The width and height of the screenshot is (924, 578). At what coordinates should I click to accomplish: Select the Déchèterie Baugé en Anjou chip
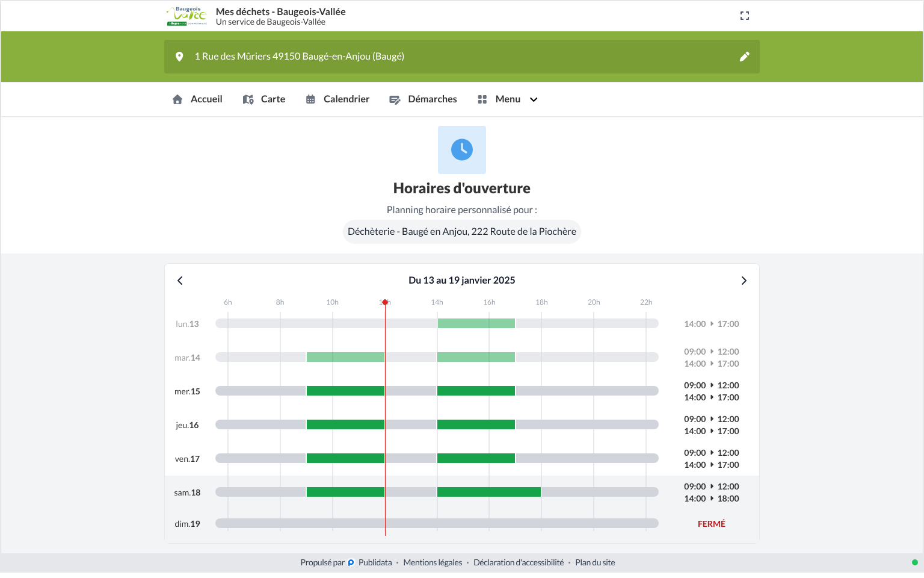462,232
